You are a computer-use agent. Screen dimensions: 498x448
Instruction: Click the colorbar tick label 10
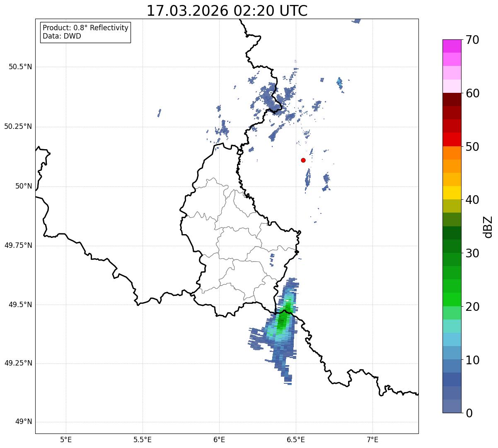pyautogui.click(x=473, y=360)
